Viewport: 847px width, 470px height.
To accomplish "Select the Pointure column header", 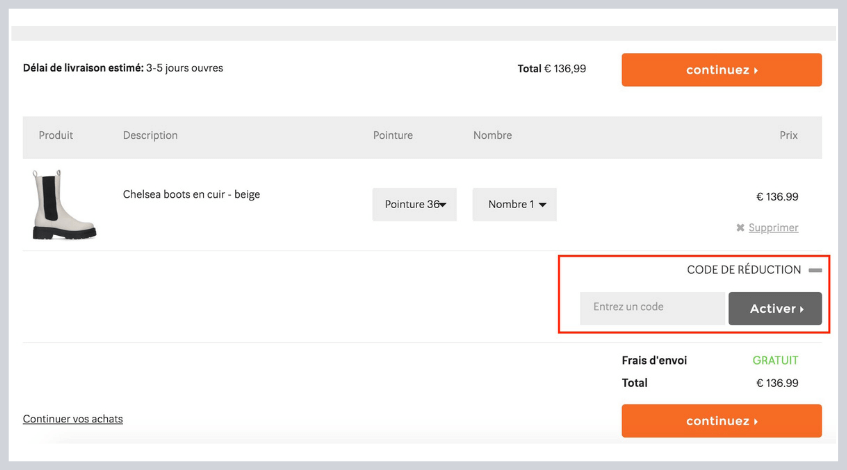I will coord(393,135).
